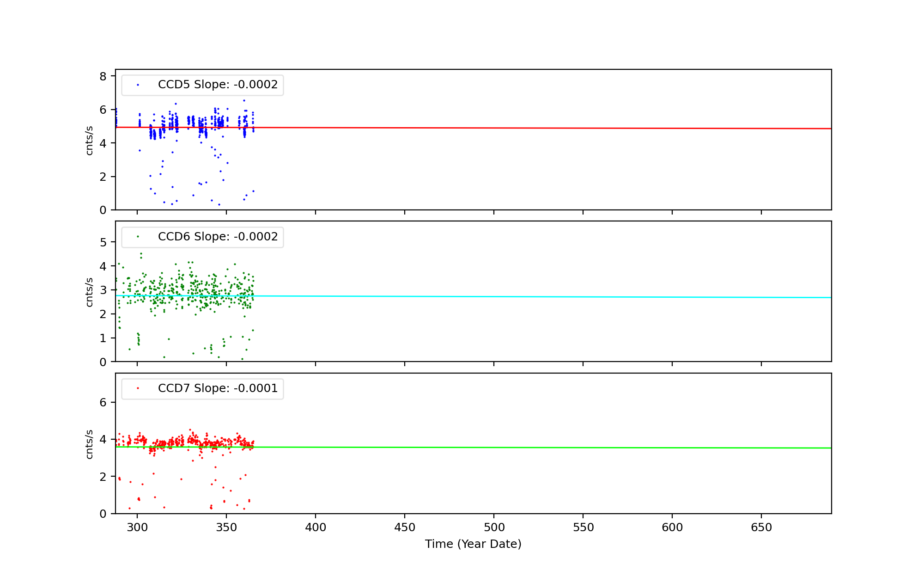Click the middle plot's cnts/s axis label
The image size is (924, 577).
90,292
